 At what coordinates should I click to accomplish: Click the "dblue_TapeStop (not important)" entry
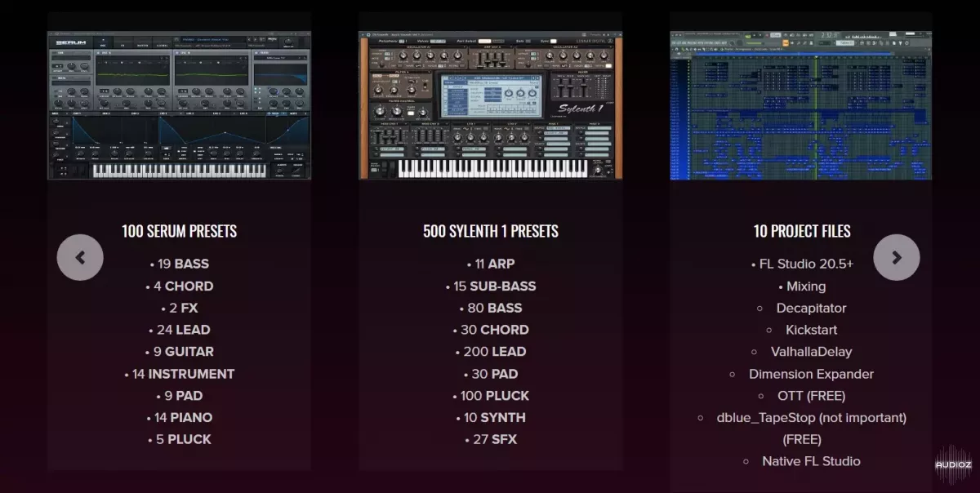coord(812,417)
